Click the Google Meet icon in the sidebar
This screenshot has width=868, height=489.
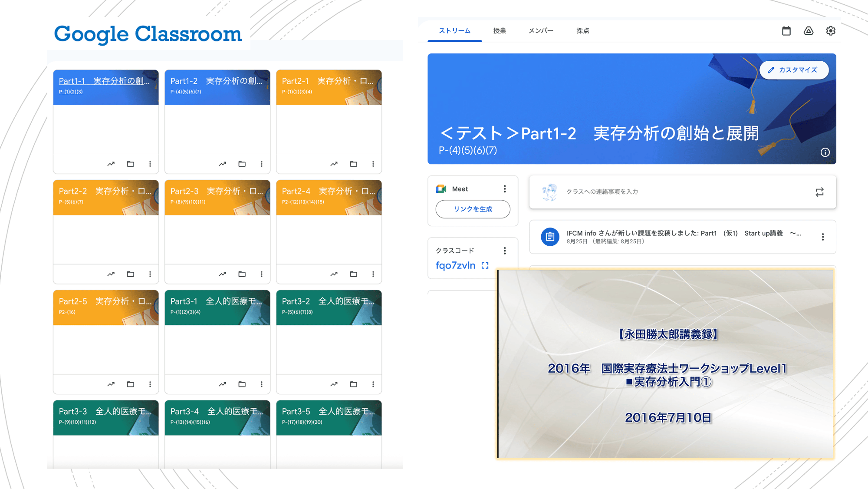[x=441, y=188]
